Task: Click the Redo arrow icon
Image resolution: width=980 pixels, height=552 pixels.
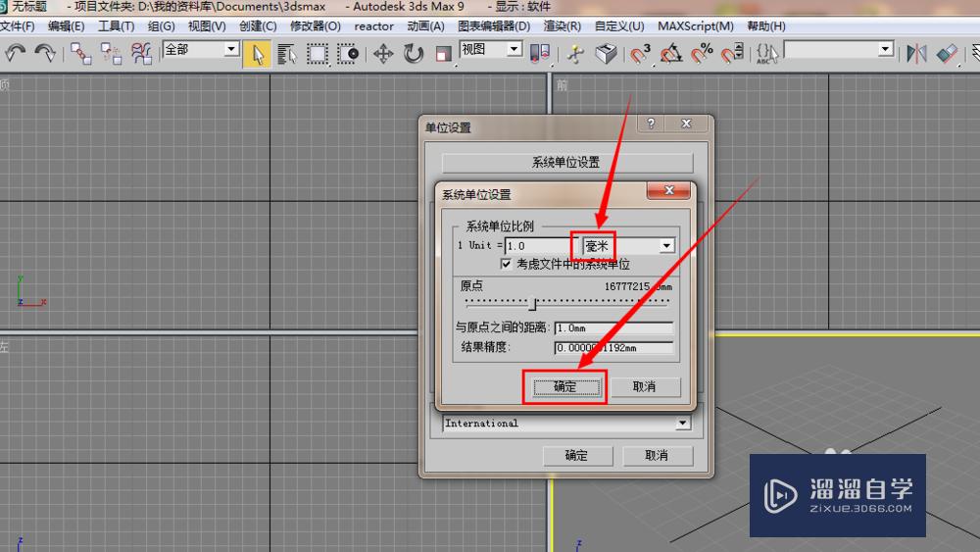Action: (x=45, y=54)
